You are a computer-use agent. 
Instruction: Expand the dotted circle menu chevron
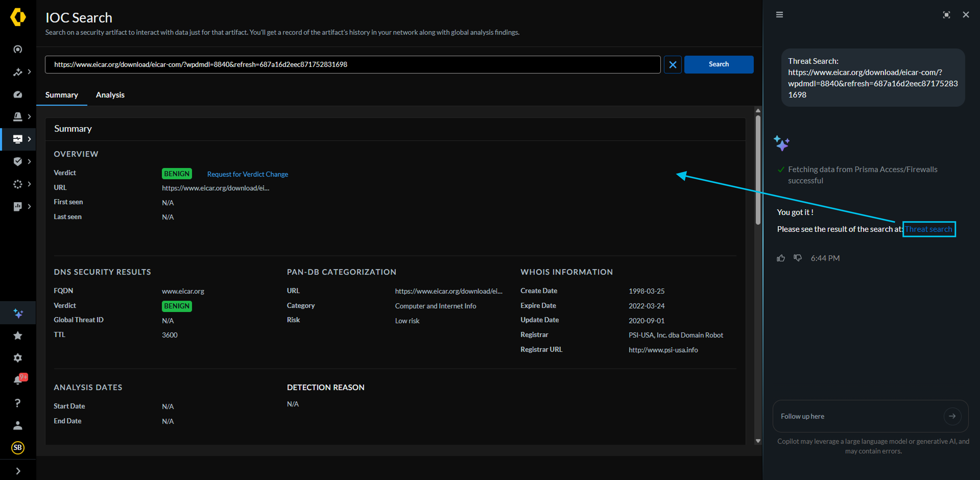pyautogui.click(x=29, y=184)
